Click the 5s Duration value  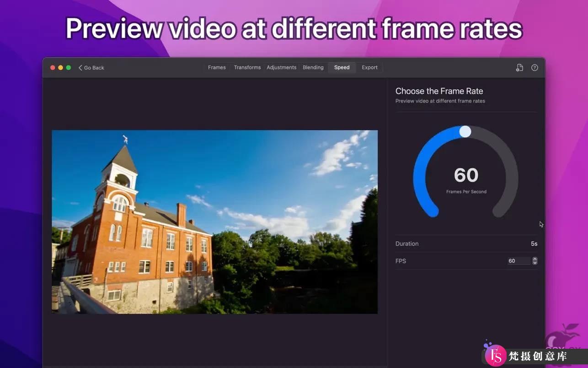tap(534, 244)
